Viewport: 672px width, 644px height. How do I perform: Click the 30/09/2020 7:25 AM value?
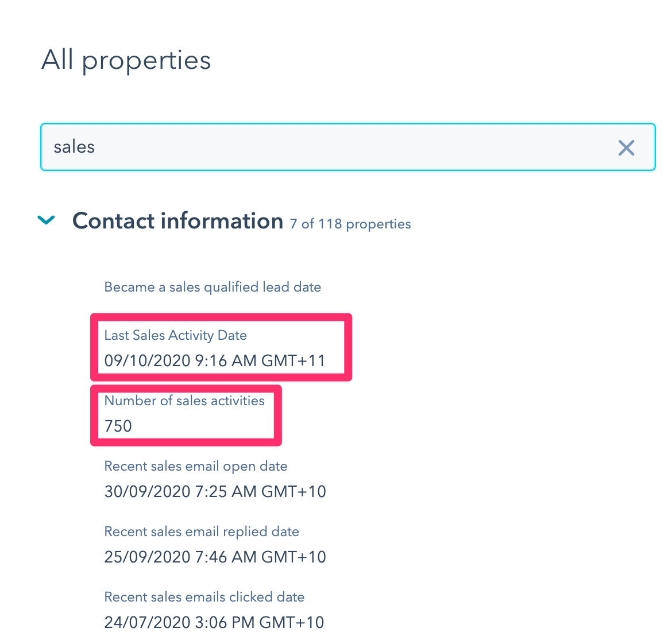[215, 491]
